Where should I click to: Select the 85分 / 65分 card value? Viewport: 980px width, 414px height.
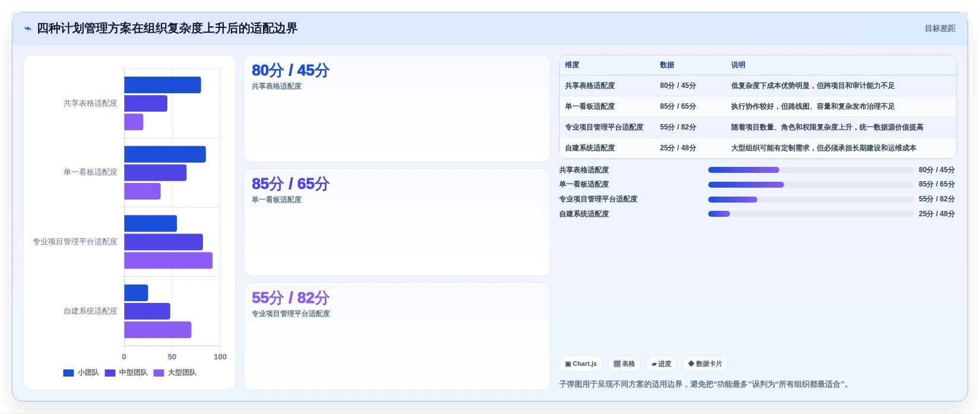(x=291, y=184)
